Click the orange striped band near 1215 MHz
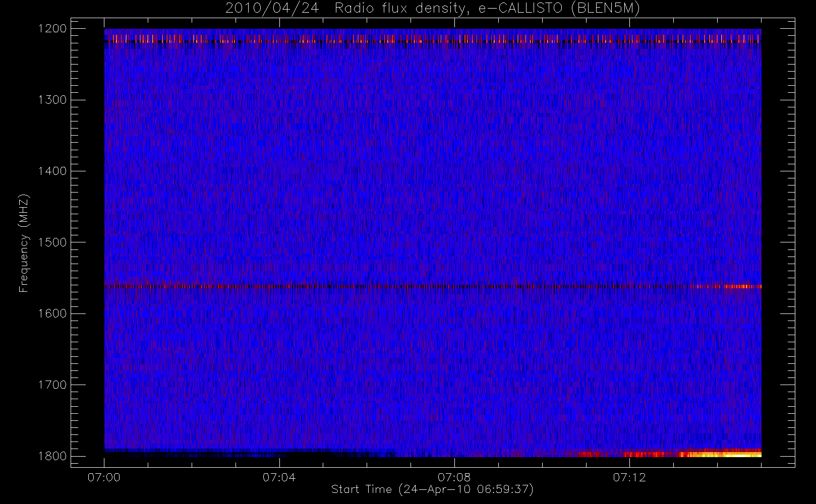The image size is (816, 504). click(433, 38)
